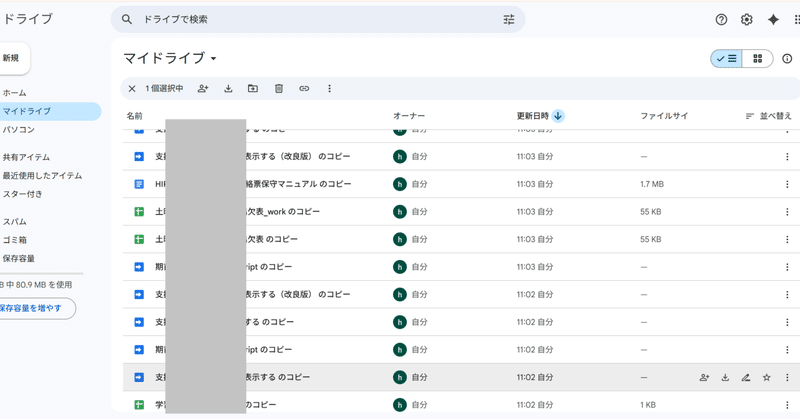The height and width of the screenshot is (419, 800).
Task: Click Sheets icon of 欠表_work のコピー
Action: pyautogui.click(x=139, y=212)
